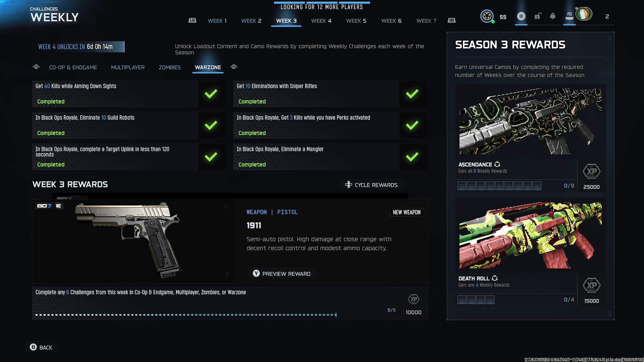Go Back with the B button
Image resolution: width=644 pixels, height=362 pixels.
pyautogui.click(x=41, y=347)
